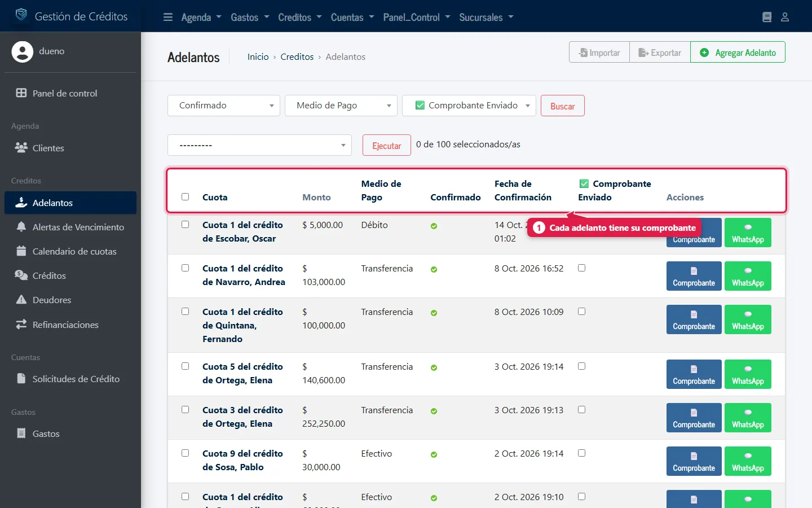Screen dimensions: 812x508
Task: Open Créditos in the sidebar
Action: click(70, 275)
